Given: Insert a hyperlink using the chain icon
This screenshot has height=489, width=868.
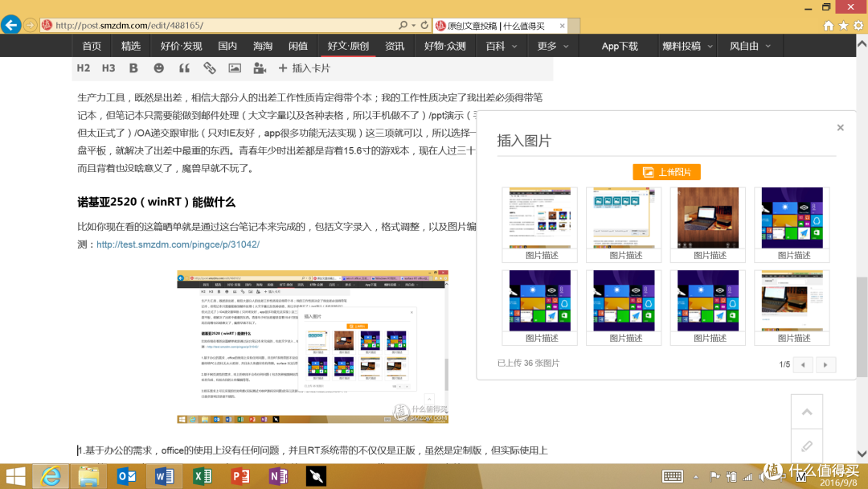Looking at the screenshot, I should 209,68.
